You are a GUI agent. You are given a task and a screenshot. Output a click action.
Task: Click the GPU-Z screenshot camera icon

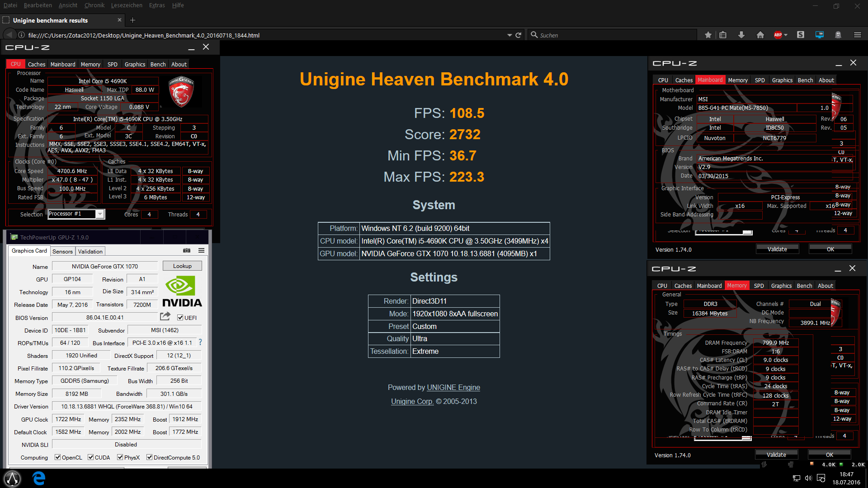pos(187,250)
